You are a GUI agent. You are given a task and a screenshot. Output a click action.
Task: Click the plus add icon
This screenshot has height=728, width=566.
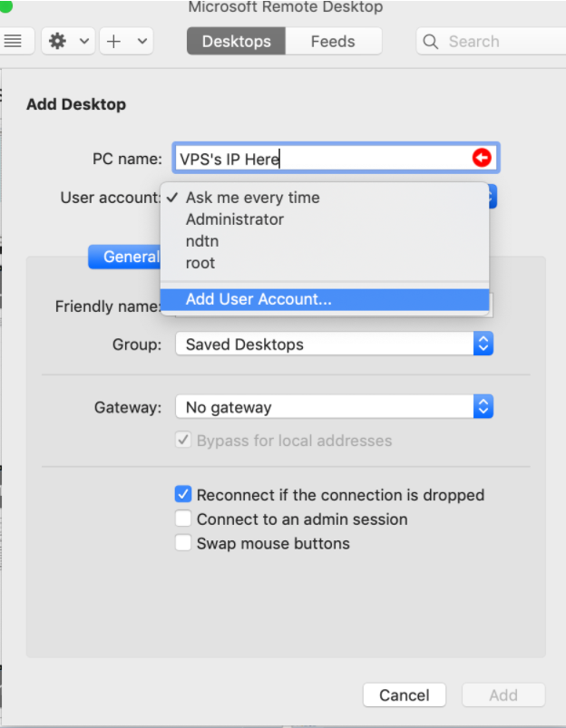tap(114, 42)
